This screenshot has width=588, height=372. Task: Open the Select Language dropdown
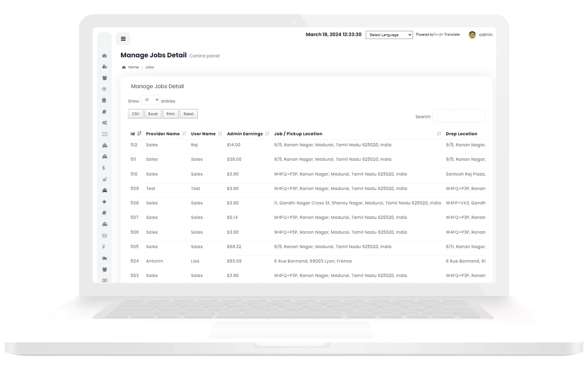click(x=389, y=35)
